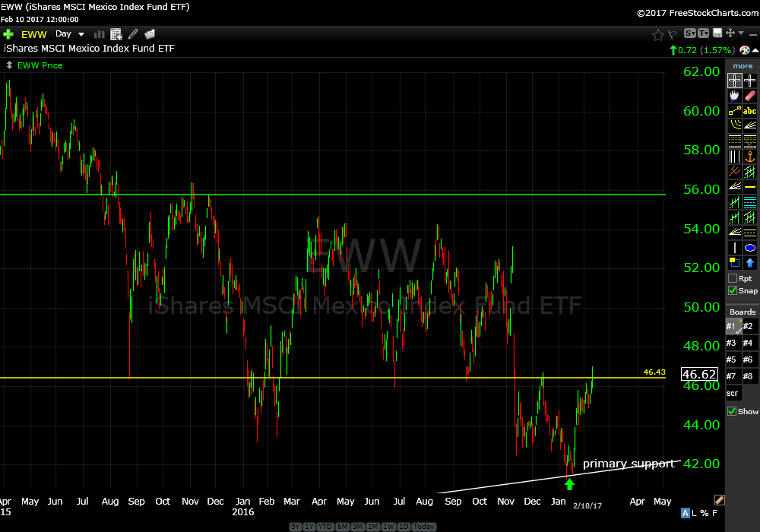Click the 6M time range button

point(342,527)
